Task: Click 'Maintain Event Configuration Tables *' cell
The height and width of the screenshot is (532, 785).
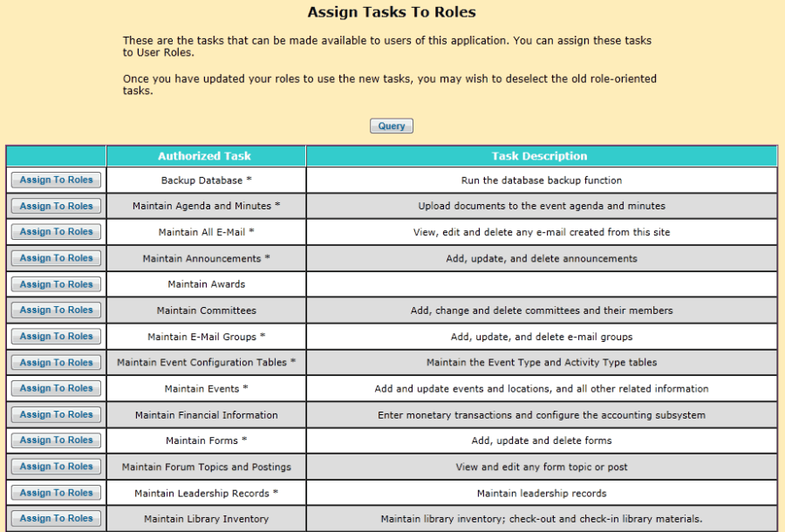Action: coord(206,362)
